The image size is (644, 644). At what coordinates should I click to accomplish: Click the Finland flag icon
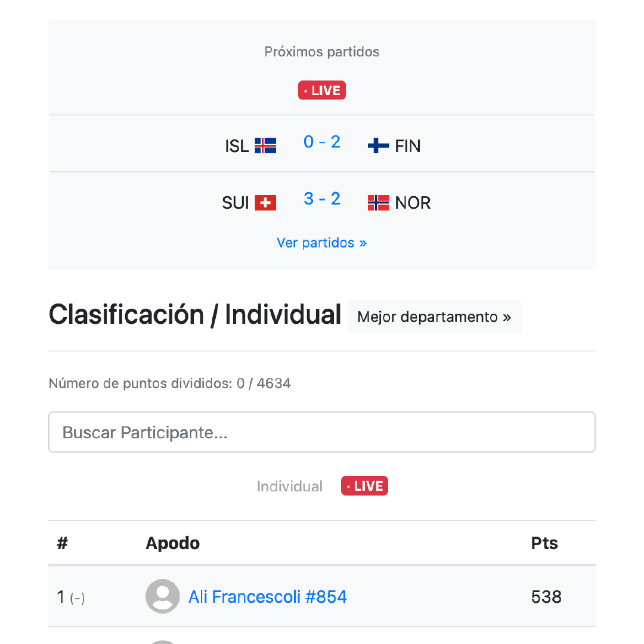377,145
